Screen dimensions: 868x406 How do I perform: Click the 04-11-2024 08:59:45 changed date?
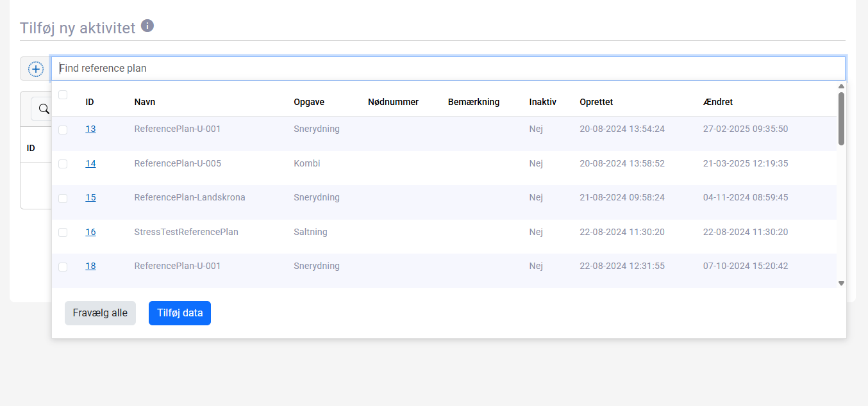tap(746, 197)
